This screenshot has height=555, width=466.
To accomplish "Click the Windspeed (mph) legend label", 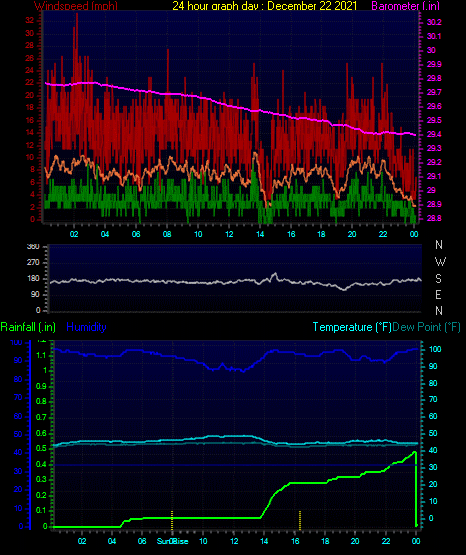I will (x=75, y=6).
